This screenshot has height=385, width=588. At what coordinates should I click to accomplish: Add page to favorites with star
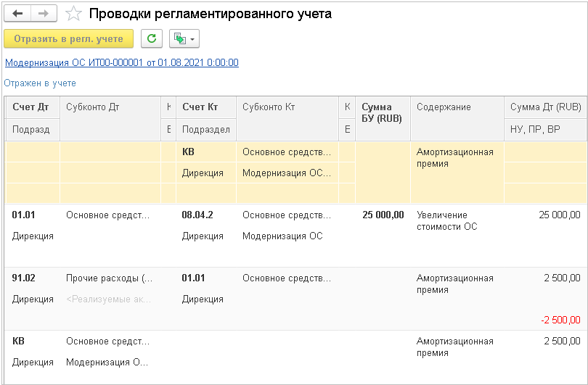(73, 14)
